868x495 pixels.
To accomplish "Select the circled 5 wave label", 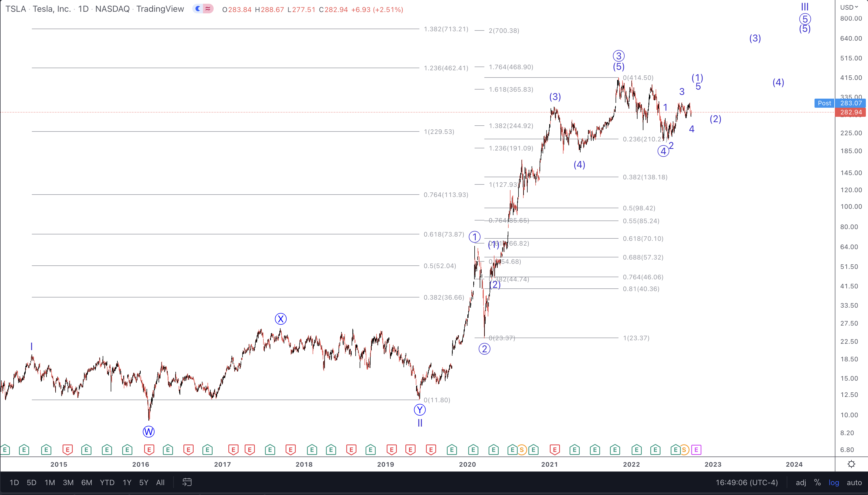I will 805,19.
